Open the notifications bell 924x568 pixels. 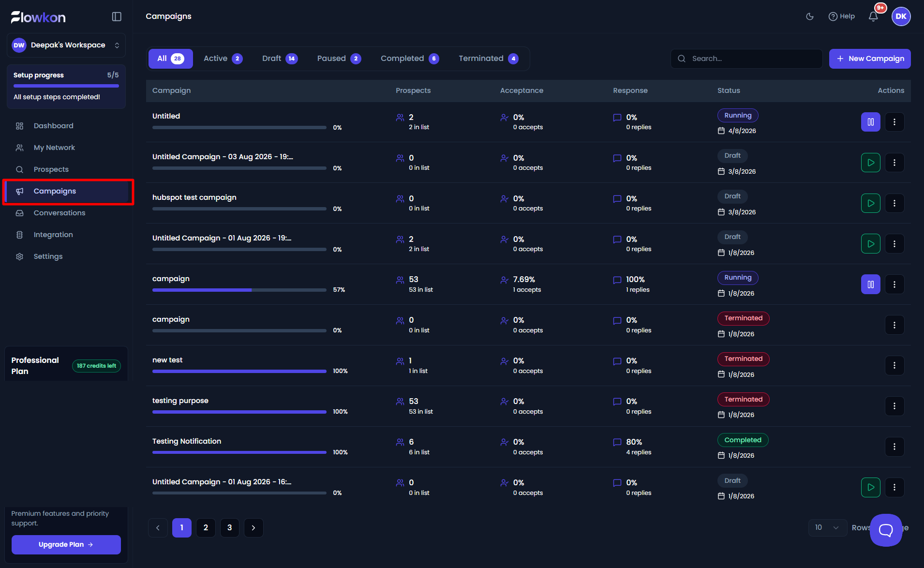(873, 16)
